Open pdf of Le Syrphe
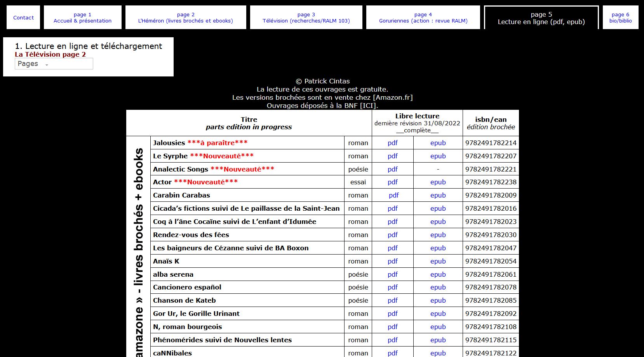 tap(392, 156)
